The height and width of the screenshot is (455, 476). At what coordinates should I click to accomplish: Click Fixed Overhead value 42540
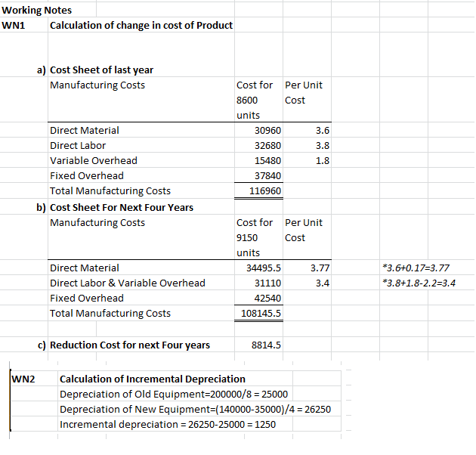pyautogui.click(x=267, y=298)
